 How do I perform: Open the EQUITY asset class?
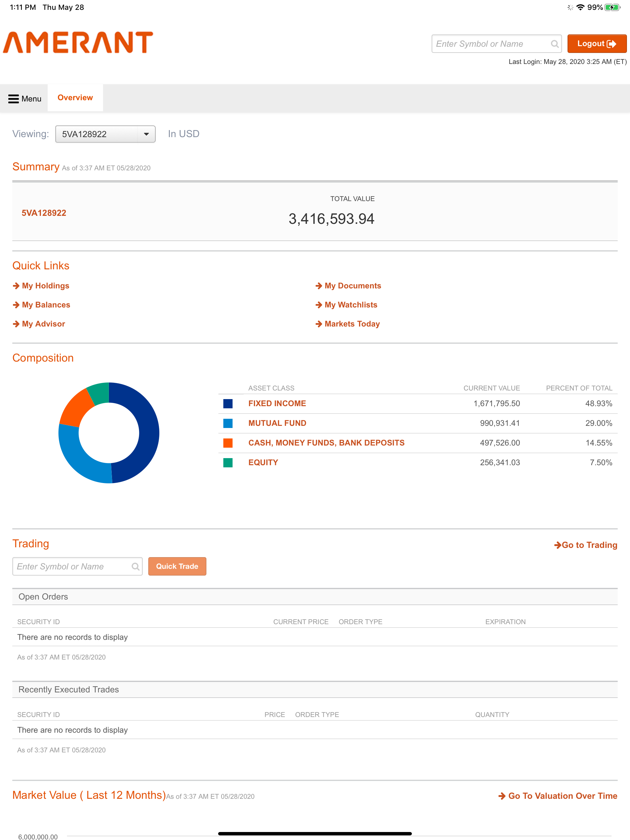263,463
